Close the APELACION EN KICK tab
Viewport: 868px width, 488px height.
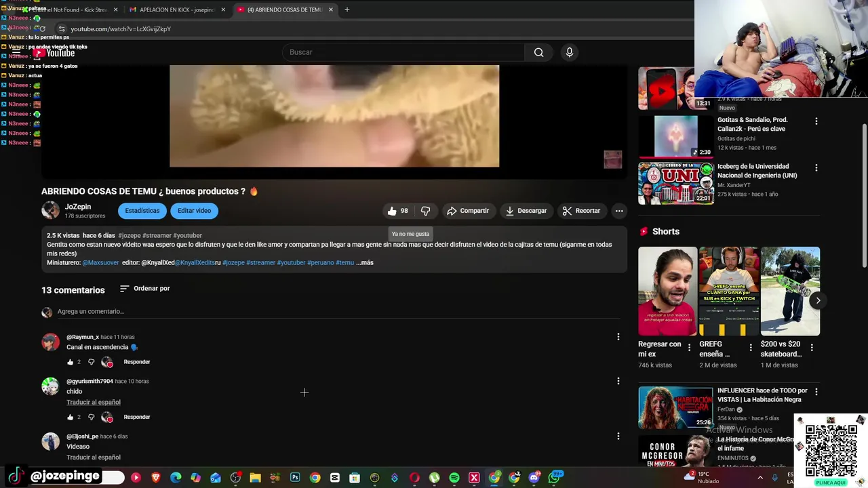click(223, 9)
